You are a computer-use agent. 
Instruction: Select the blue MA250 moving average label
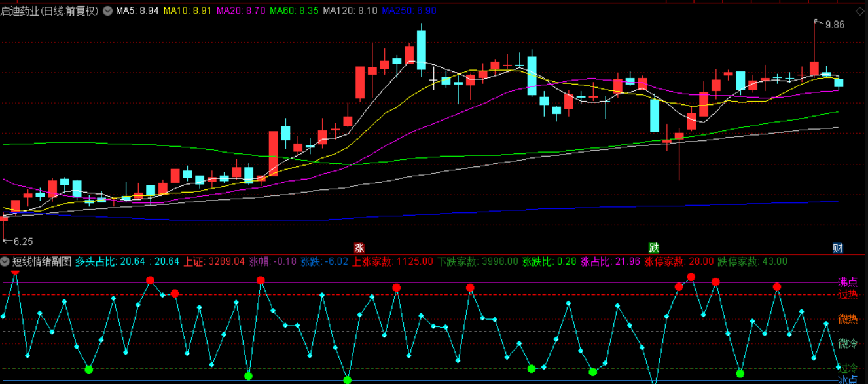click(409, 11)
